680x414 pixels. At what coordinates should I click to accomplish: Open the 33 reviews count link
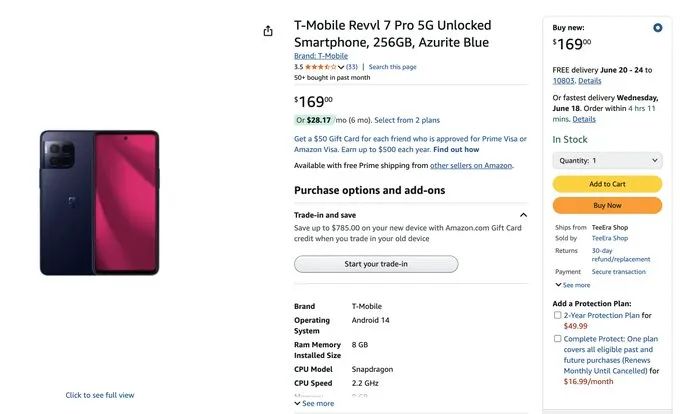click(352, 67)
